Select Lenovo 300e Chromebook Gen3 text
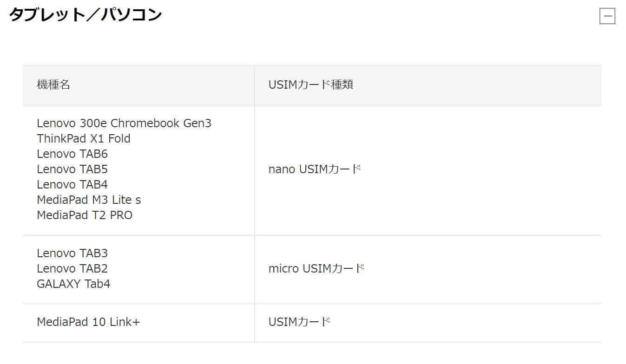This screenshot has width=626, height=364. [124, 123]
